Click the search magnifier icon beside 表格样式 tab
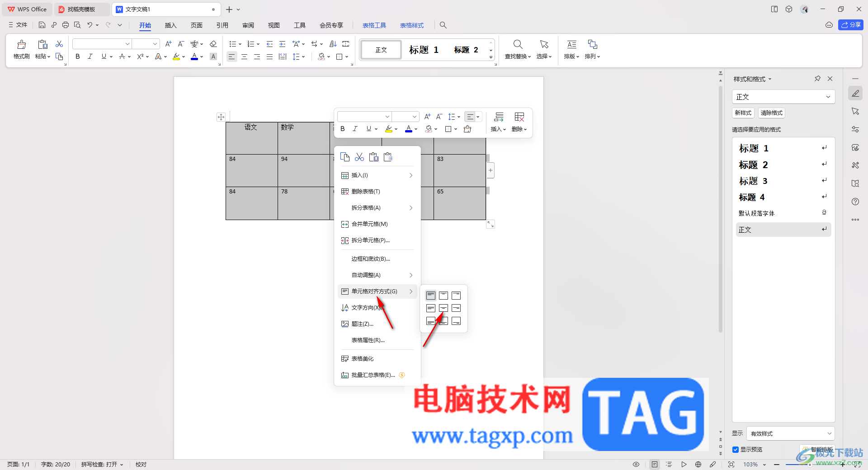 pyautogui.click(x=443, y=25)
